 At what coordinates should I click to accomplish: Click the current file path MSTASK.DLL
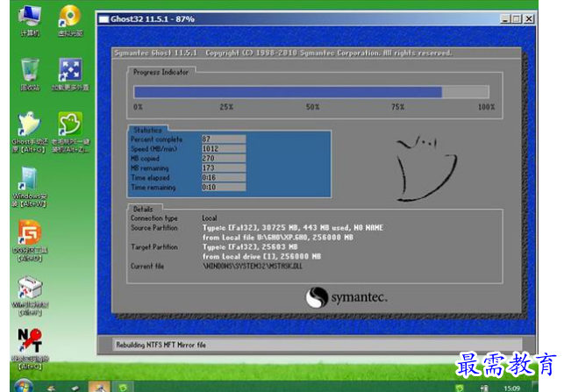[x=253, y=267]
